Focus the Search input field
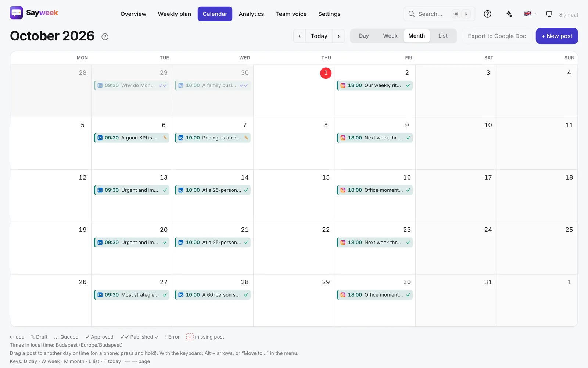This screenshot has height=368, width=588. point(439,14)
